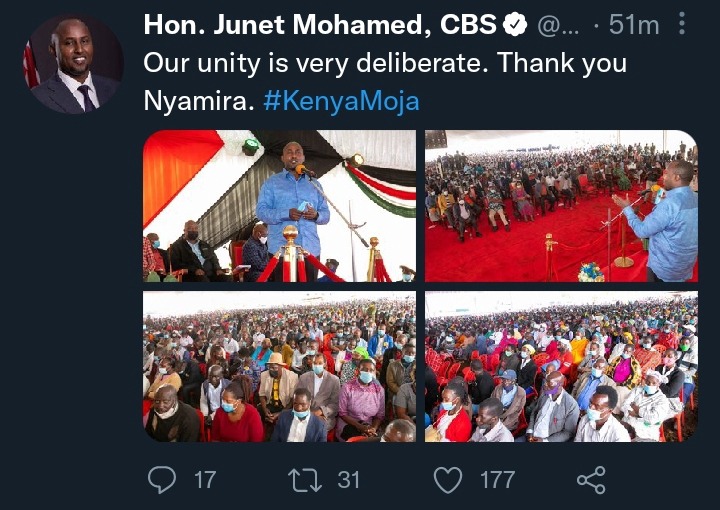The height and width of the screenshot is (510, 720).
Task: Click the verified badge beside the name
Action: coord(515,25)
